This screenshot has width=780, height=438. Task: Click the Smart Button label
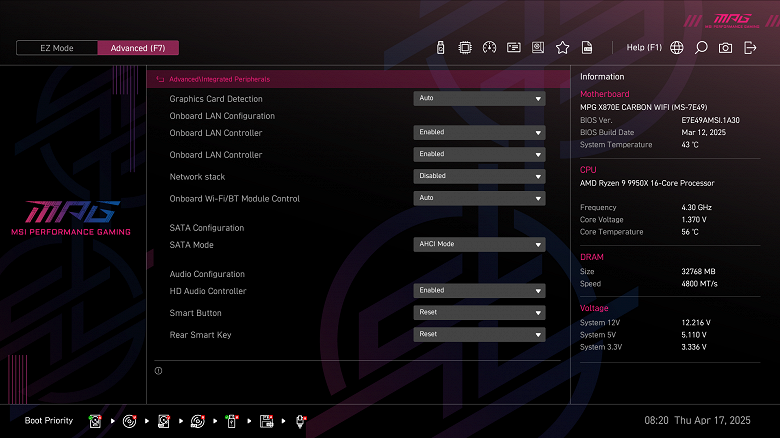195,313
